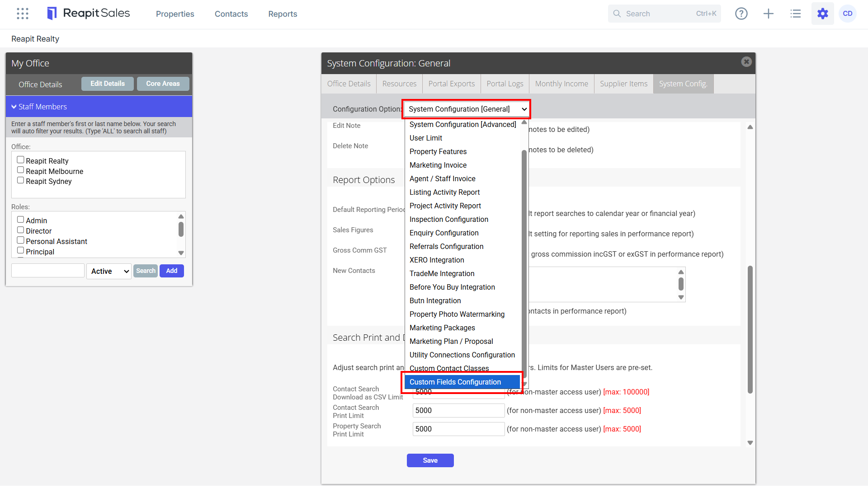Click the search magnifier icon

coord(617,14)
